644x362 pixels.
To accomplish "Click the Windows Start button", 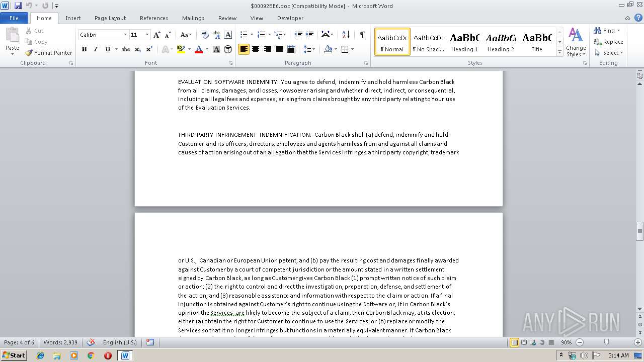I will [14, 355].
